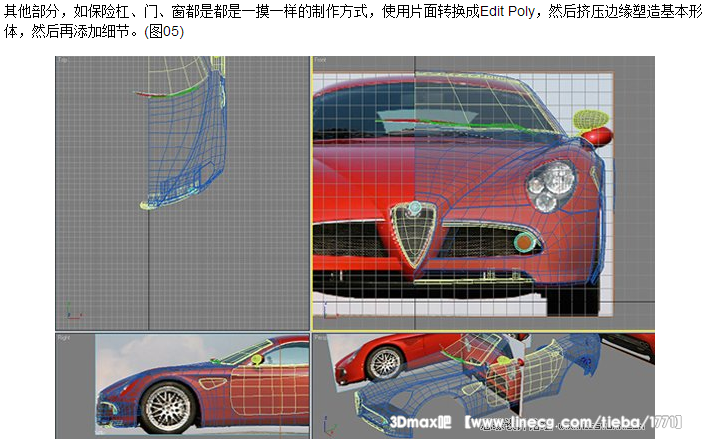Click the "Right" viewport label
The width and height of the screenshot is (711, 439).
[64, 338]
